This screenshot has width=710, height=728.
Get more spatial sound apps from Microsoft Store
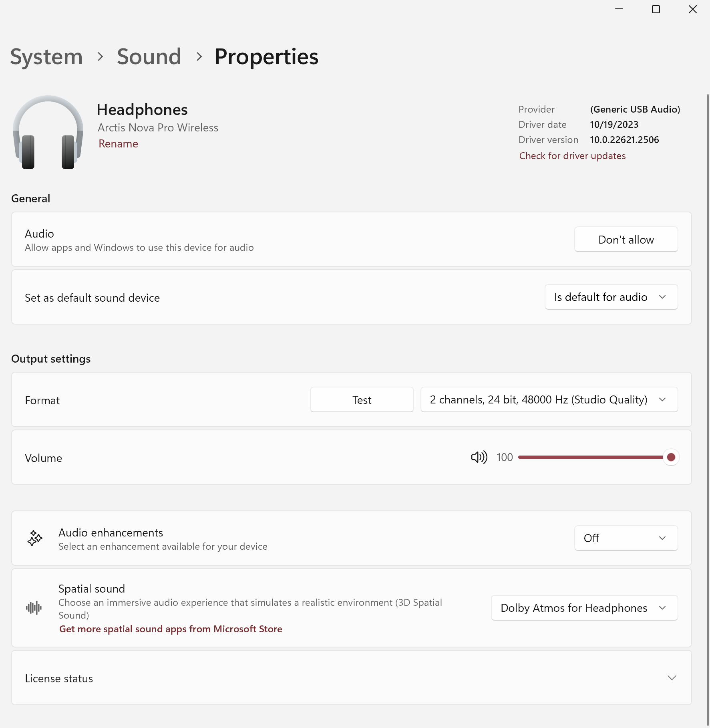pyautogui.click(x=171, y=629)
